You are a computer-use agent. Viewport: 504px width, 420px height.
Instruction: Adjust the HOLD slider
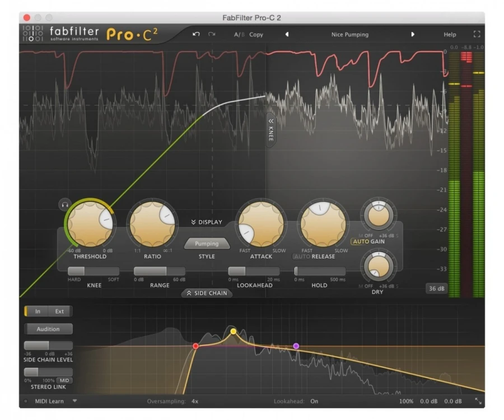pos(320,271)
